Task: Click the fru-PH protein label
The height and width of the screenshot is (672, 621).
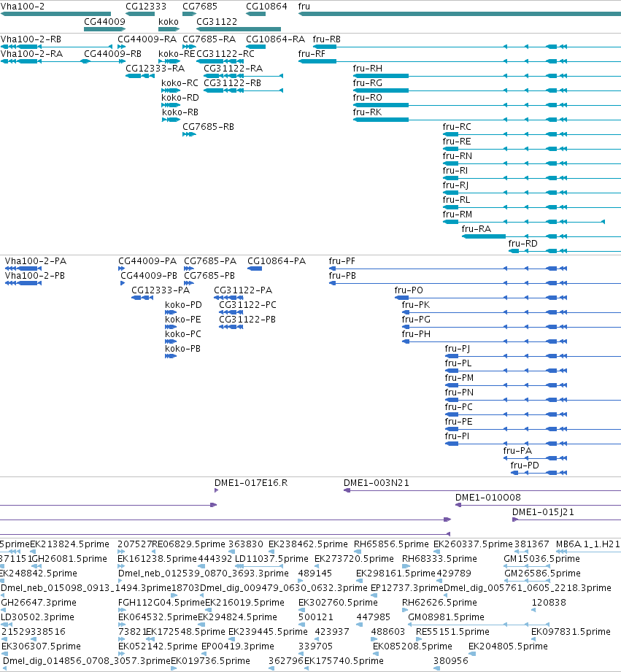Action: tap(416, 334)
